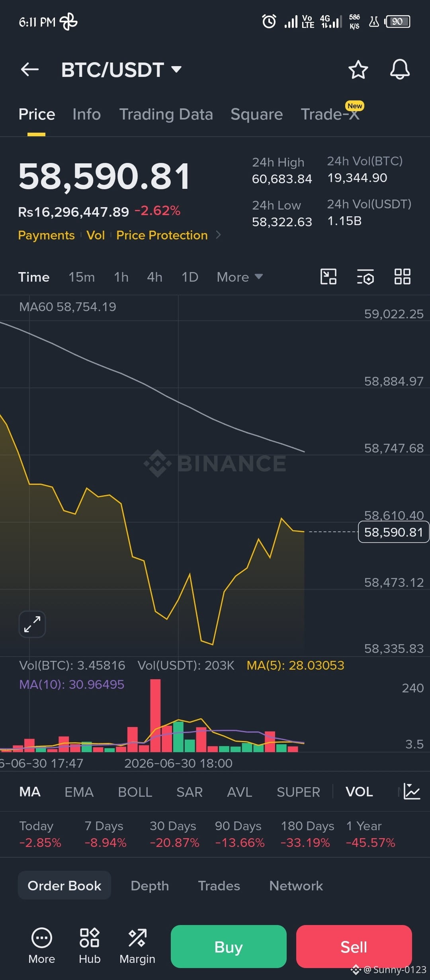The height and width of the screenshot is (980, 430).
Task: Open indicator chart line icon
Action: 412,791
